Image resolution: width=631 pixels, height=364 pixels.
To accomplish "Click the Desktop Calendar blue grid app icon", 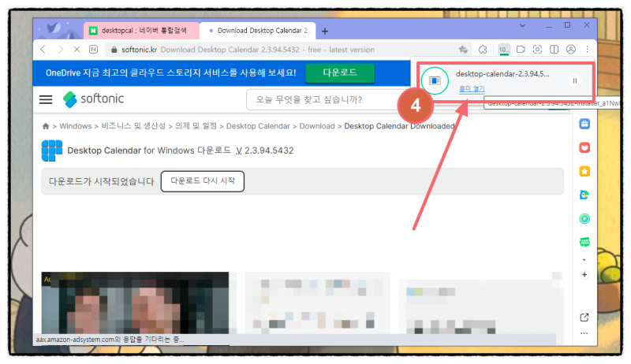I will [52, 150].
